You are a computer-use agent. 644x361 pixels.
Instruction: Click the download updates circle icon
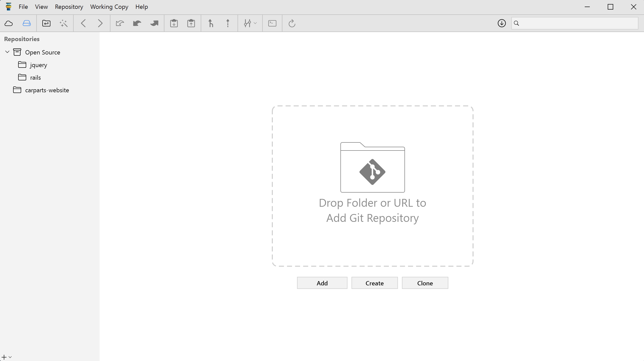[x=501, y=23]
